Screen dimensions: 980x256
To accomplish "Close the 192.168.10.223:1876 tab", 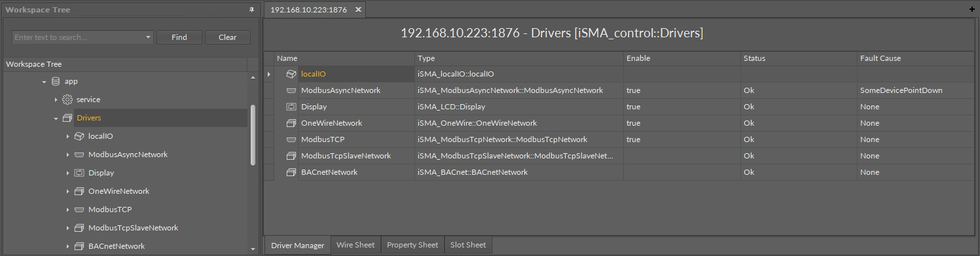I will [358, 9].
